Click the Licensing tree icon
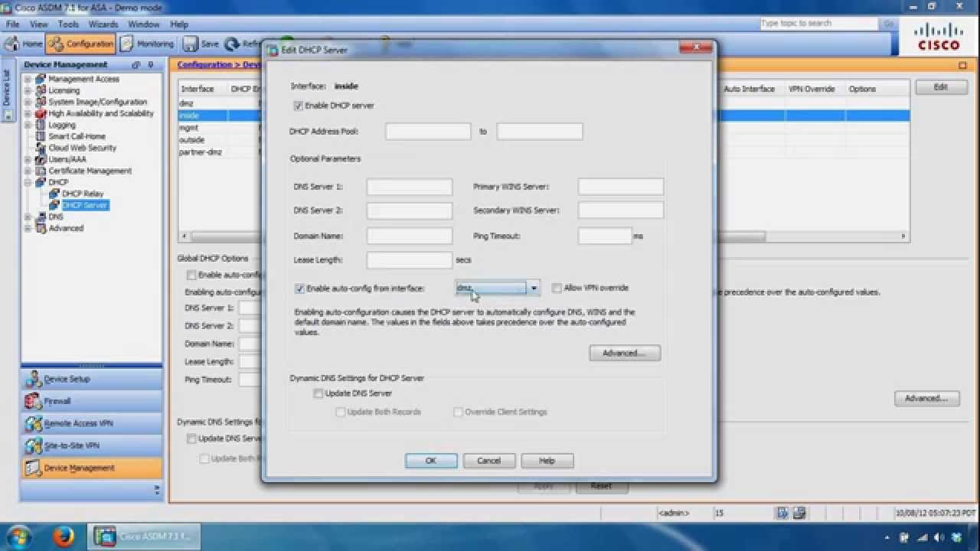The height and width of the screenshot is (551, 980). [x=41, y=90]
